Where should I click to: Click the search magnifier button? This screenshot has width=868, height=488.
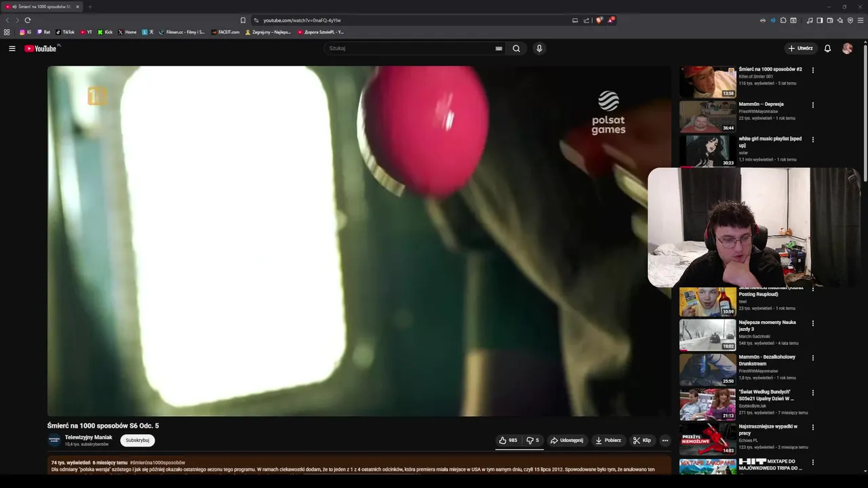516,48
